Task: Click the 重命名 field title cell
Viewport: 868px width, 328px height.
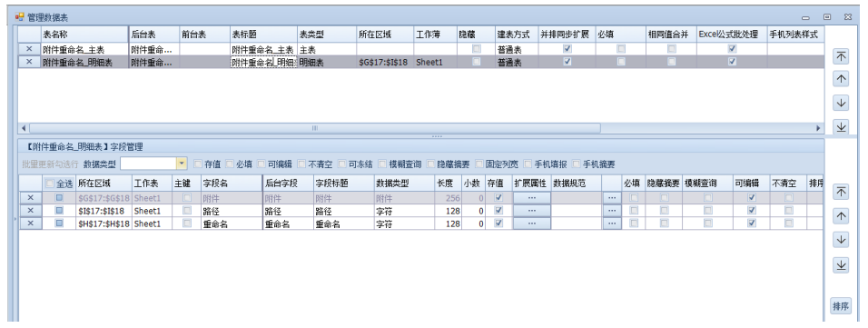Action: pos(344,223)
